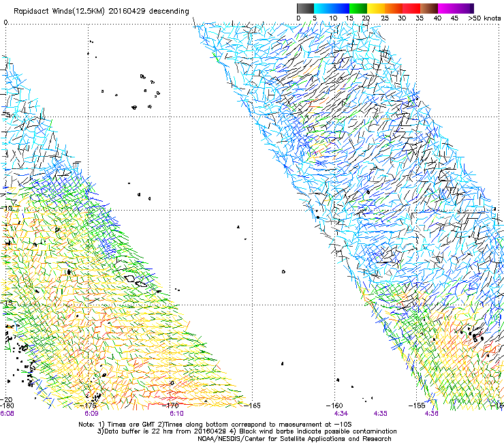504x443 pixels.
Task: Click the '4:34' pass time label
Action: tap(341, 414)
